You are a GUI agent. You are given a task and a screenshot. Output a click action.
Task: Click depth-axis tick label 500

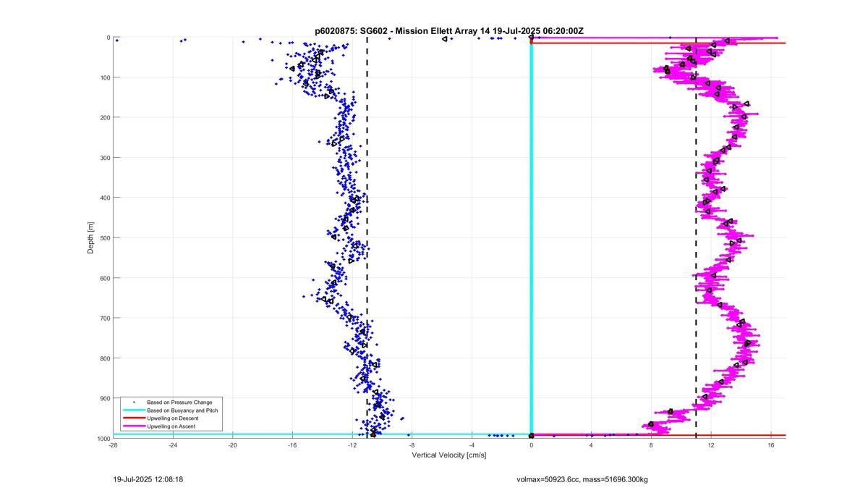[105, 238]
